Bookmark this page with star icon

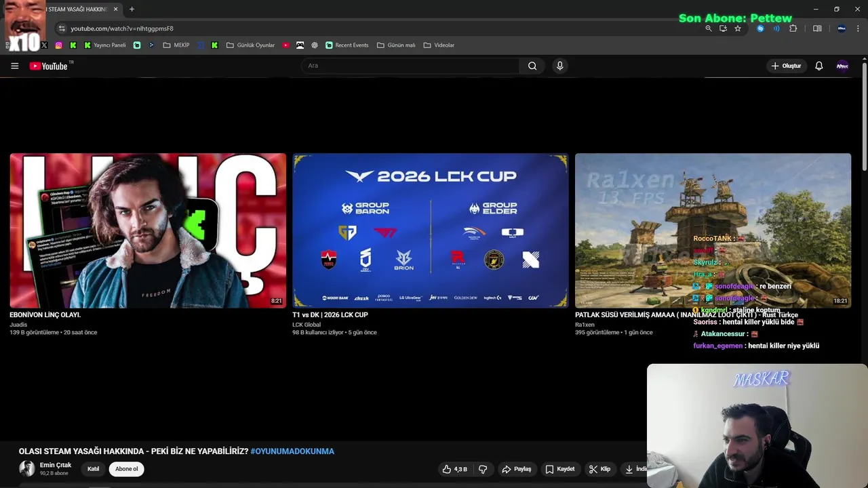(738, 28)
